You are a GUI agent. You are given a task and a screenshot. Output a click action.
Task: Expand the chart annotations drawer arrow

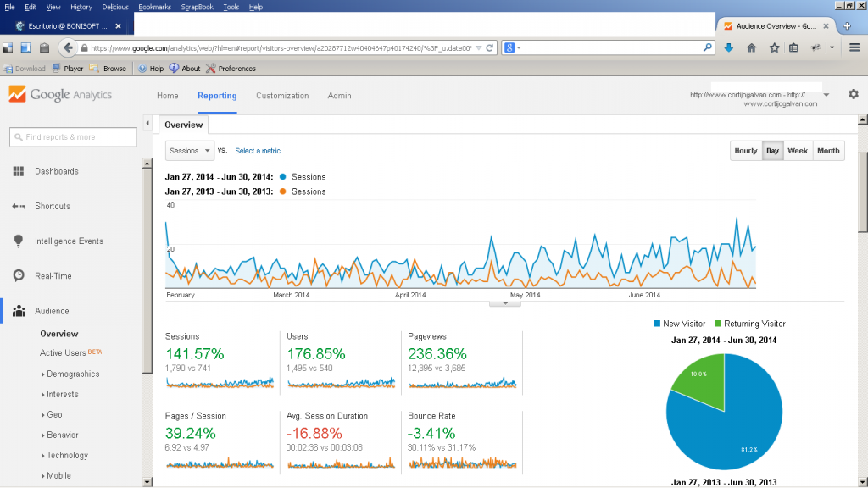tap(505, 304)
